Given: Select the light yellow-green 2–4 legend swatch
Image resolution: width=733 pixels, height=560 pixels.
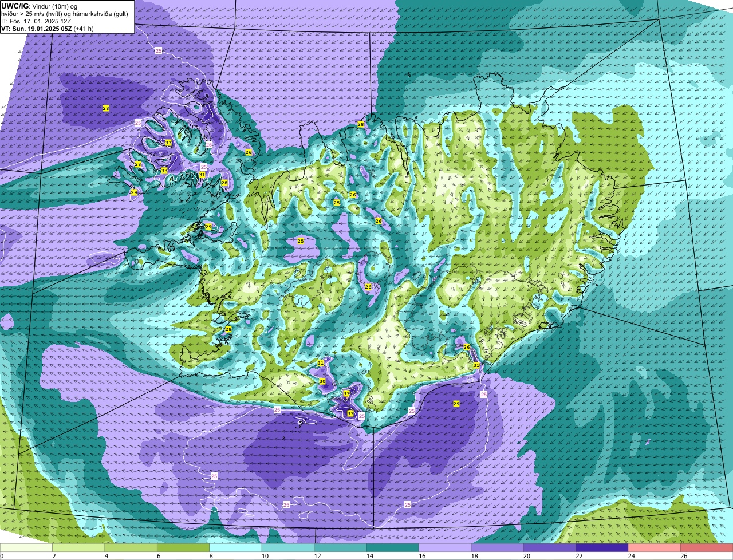Looking at the screenshot, I should 78,547.
